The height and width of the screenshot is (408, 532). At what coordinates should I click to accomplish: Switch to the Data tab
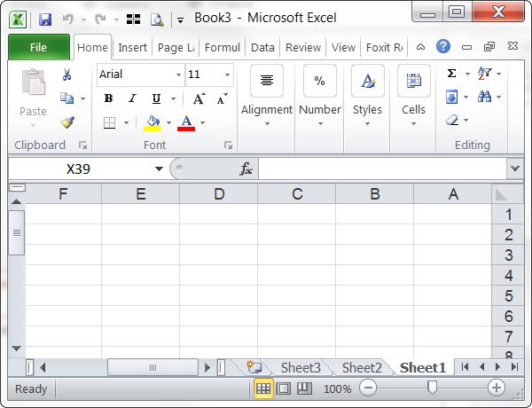point(262,48)
